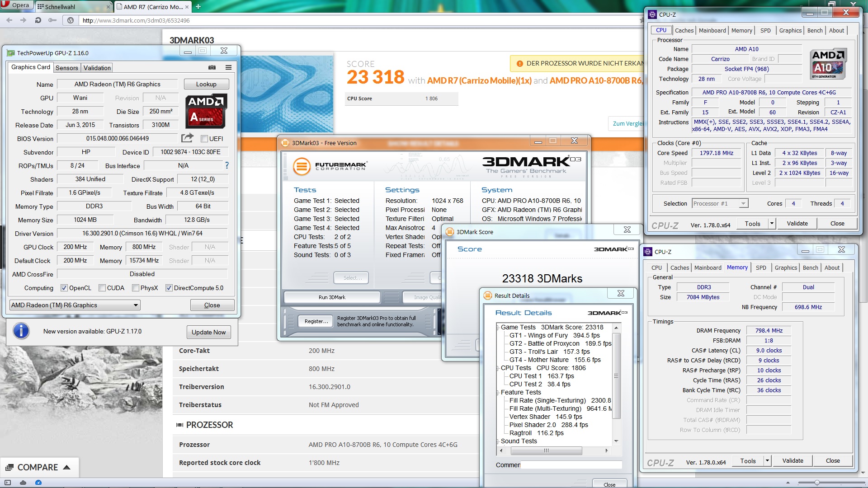Open the Tools dropdown arrow in bottom CPU-Z
The image size is (868, 488).
[767, 461]
